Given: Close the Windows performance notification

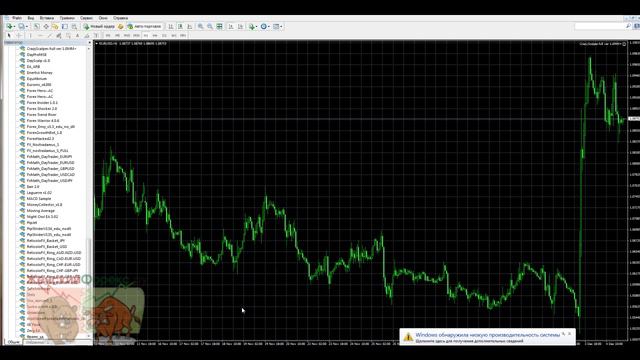Looking at the screenshot, I should point(570,334).
